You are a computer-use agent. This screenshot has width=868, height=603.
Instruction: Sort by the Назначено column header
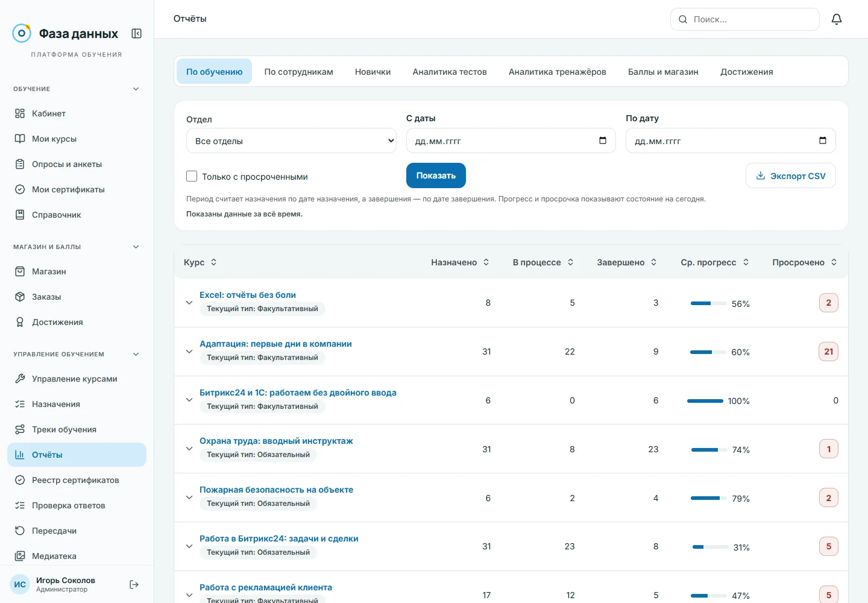(460, 262)
